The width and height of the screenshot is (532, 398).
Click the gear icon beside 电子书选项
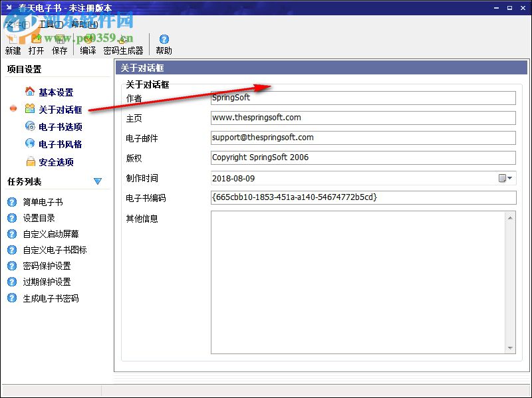(30, 126)
